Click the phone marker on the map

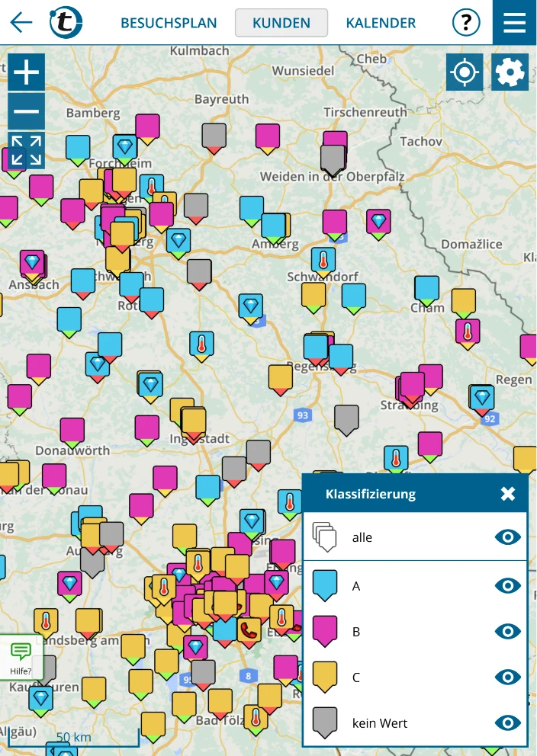click(x=249, y=629)
